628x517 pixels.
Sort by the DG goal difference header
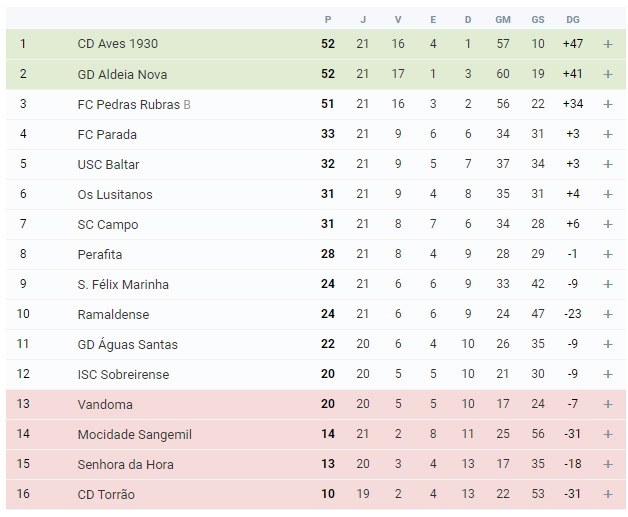573,20
